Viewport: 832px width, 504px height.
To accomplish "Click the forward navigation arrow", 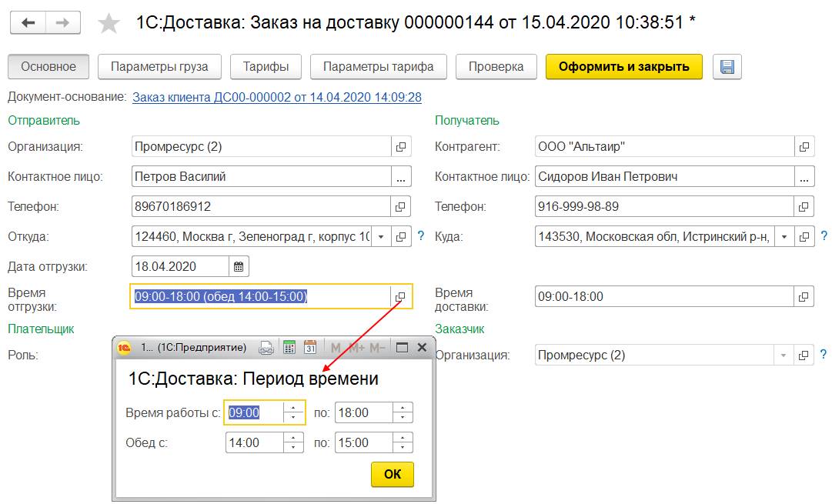I will click(62, 23).
